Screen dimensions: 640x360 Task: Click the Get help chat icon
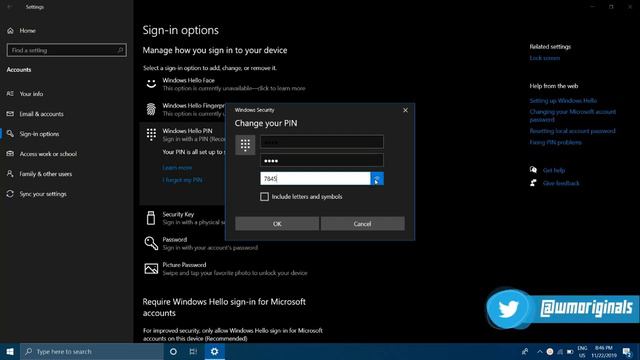pyautogui.click(x=533, y=170)
